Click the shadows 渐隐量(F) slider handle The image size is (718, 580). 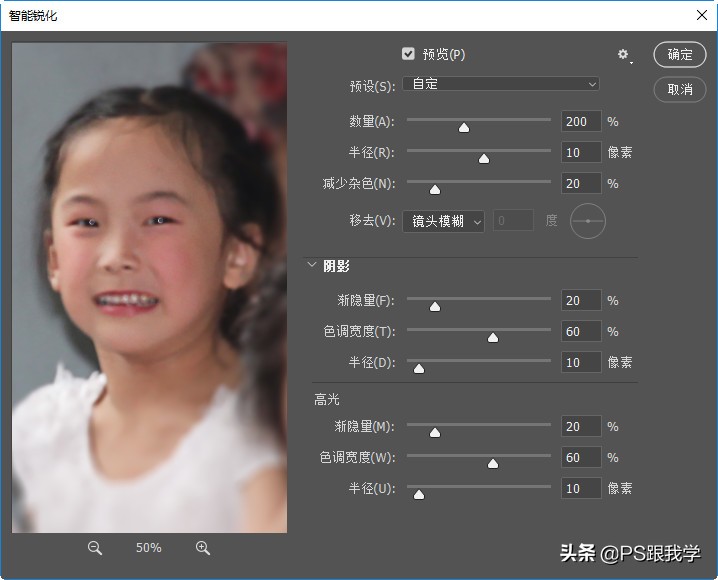(435, 306)
